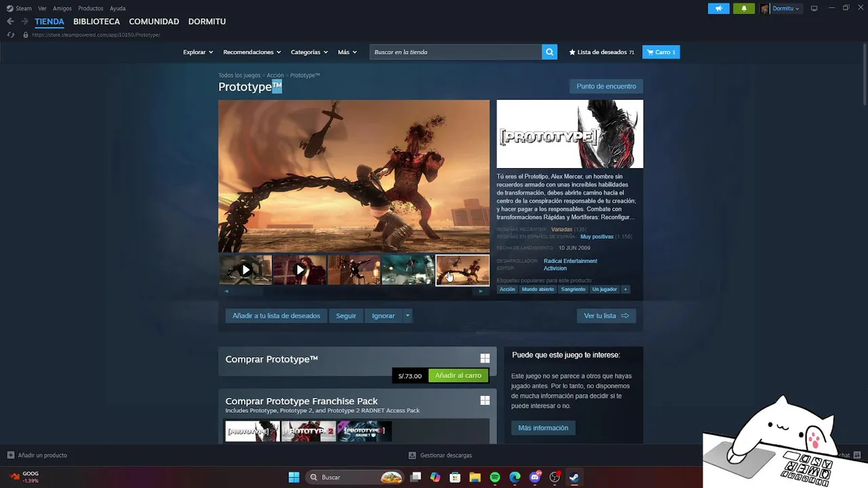Screen dimensions: 868x488
Task: Open the Ayuda menu
Action: click(117, 8)
